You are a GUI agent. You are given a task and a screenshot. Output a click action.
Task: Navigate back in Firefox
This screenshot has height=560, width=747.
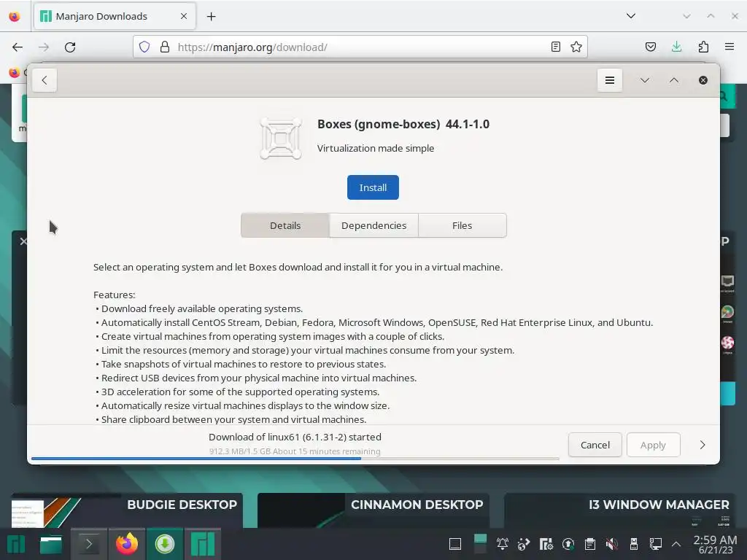click(x=18, y=47)
